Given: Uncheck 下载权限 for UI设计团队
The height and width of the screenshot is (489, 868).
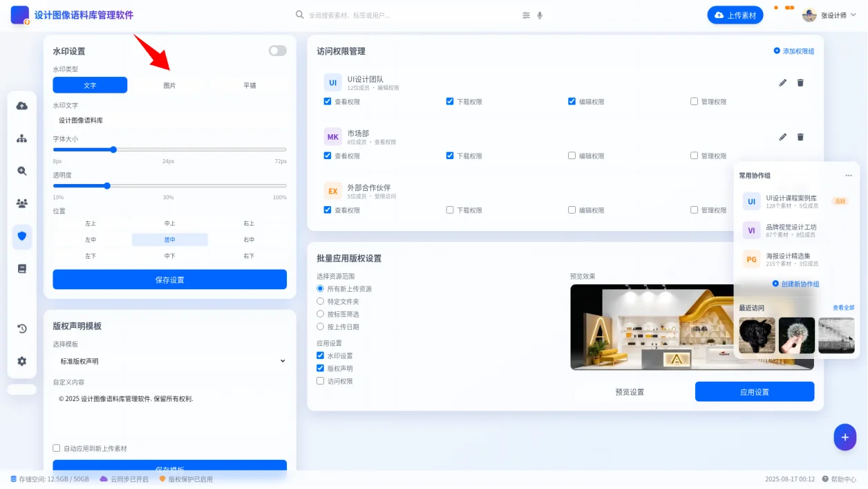Looking at the screenshot, I should 450,101.
